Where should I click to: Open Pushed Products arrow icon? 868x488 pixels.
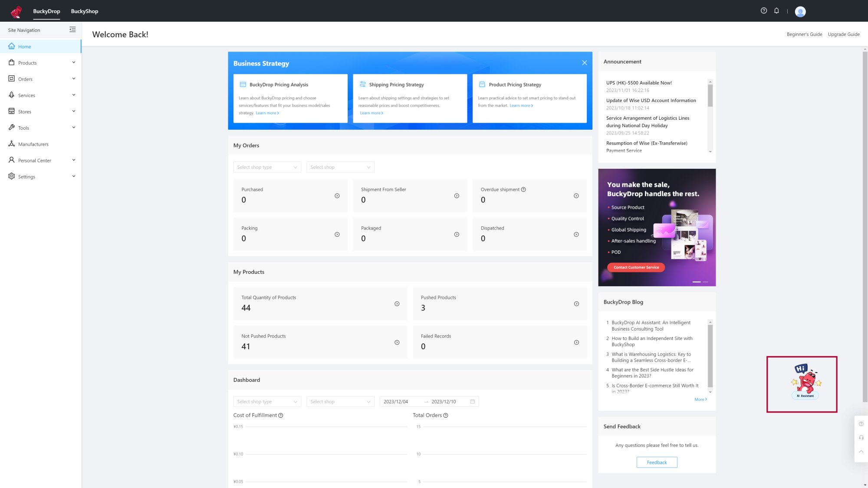pos(576,304)
